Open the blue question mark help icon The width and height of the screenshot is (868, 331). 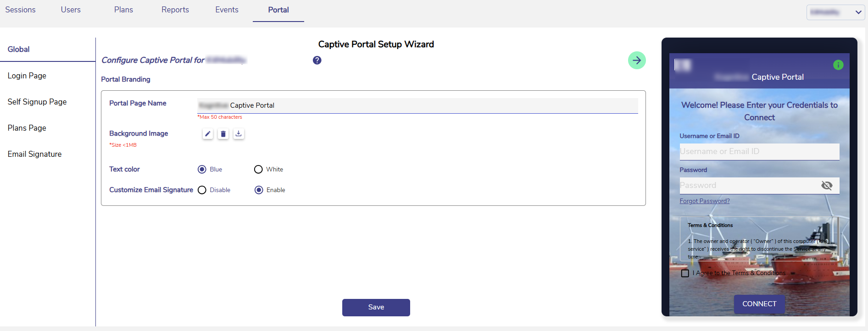[317, 60]
